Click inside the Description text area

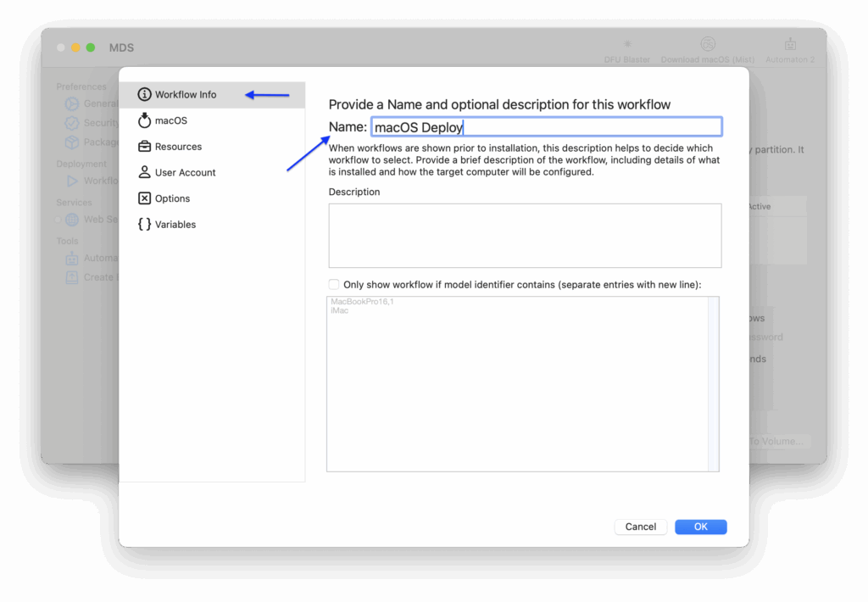[525, 236]
